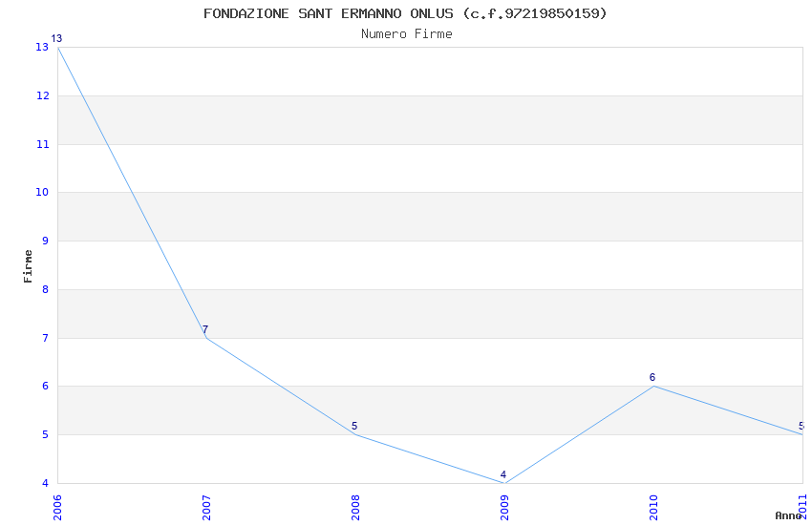Image resolution: width=812 pixels, height=525 pixels.
Task: Click data point value 7 for 2007
Action: point(205,329)
